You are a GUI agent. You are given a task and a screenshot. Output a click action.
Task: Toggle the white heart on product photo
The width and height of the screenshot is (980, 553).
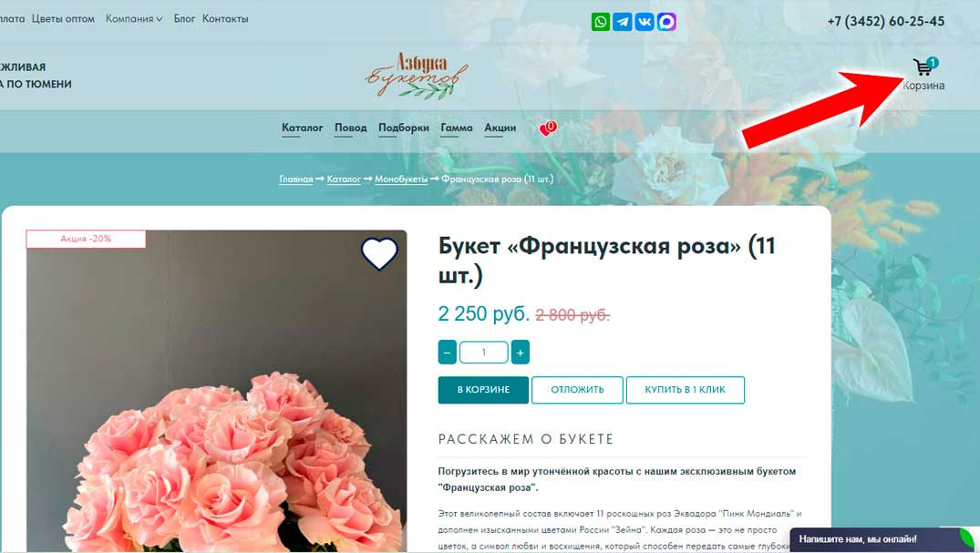pos(379,253)
